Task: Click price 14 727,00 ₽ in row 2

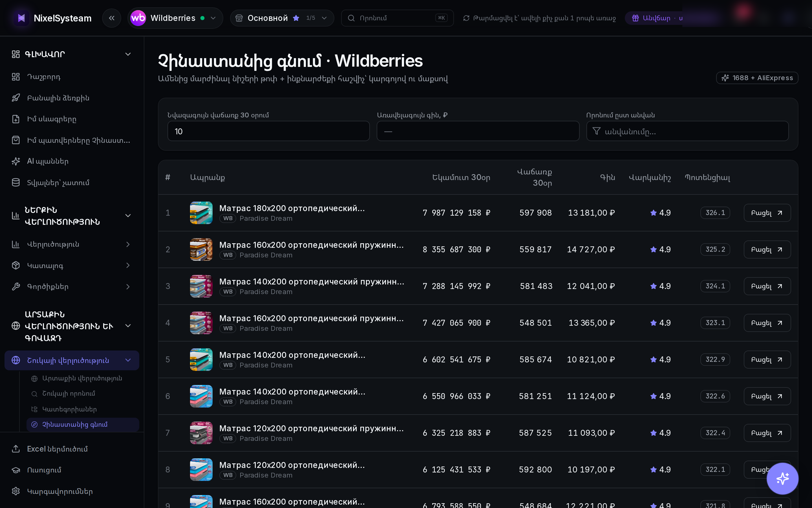Action: pyautogui.click(x=591, y=250)
